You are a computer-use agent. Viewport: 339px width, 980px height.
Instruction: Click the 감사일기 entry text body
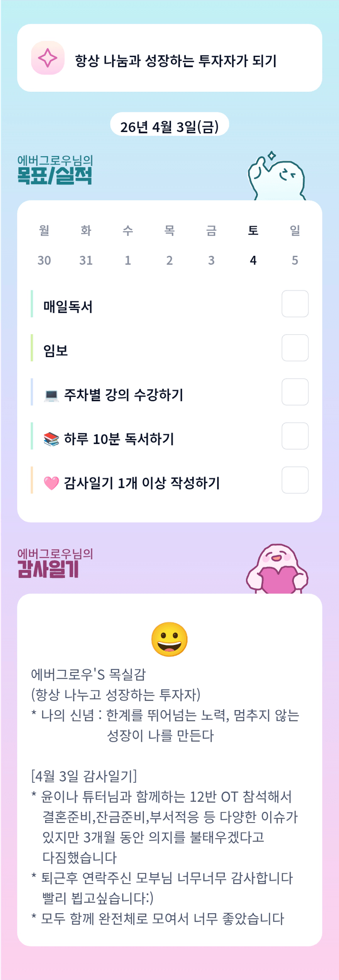(164, 836)
